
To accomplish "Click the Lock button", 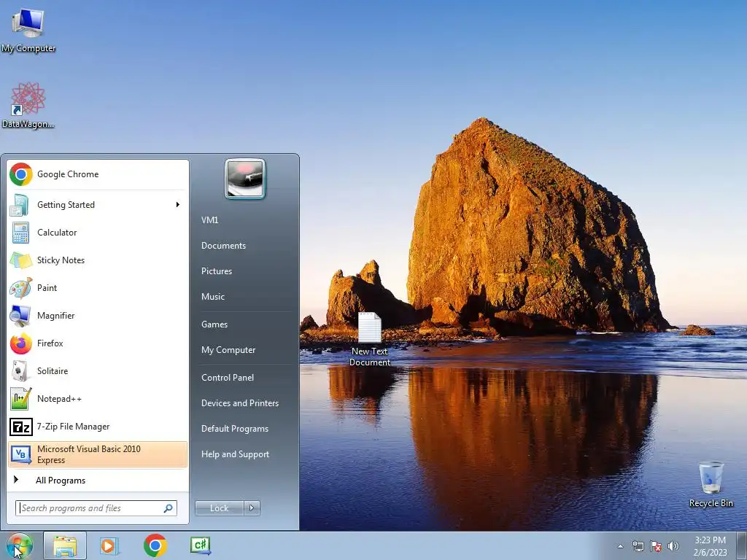I will pyautogui.click(x=220, y=508).
